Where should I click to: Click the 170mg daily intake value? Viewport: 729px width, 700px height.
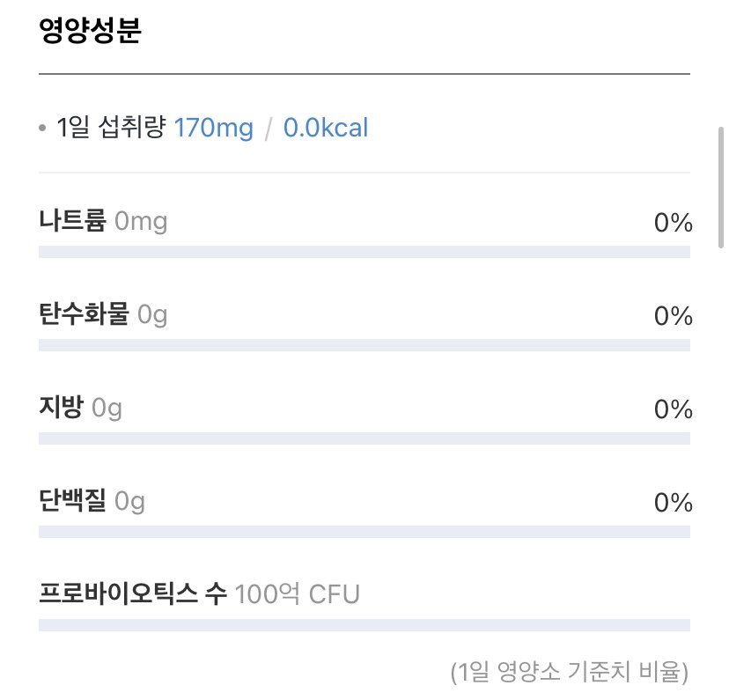click(x=213, y=129)
